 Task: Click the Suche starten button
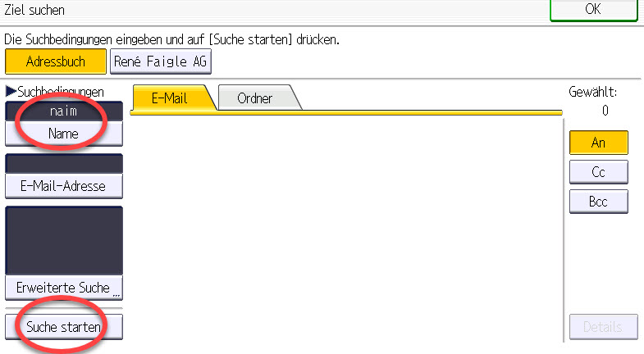tap(64, 327)
